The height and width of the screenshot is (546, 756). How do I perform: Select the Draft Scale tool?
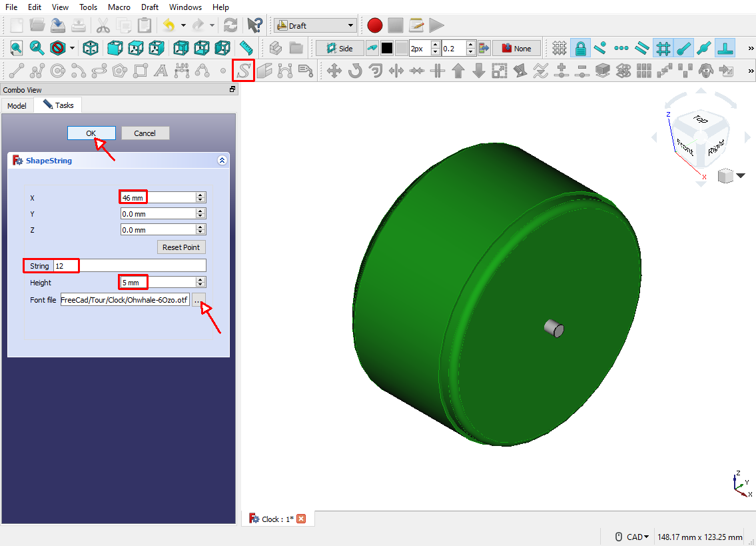coord(500,71)
